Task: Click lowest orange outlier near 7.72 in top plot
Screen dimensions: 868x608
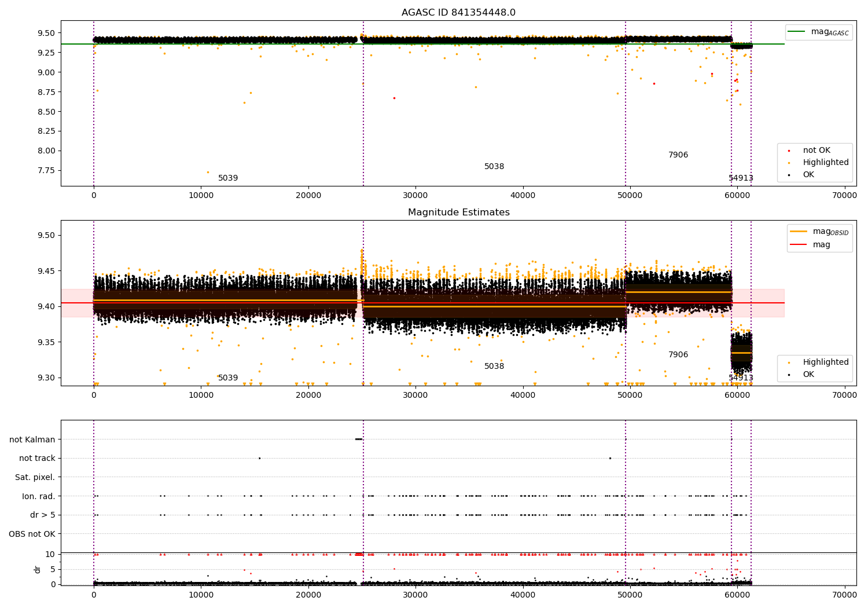Action: pos(208,172)
